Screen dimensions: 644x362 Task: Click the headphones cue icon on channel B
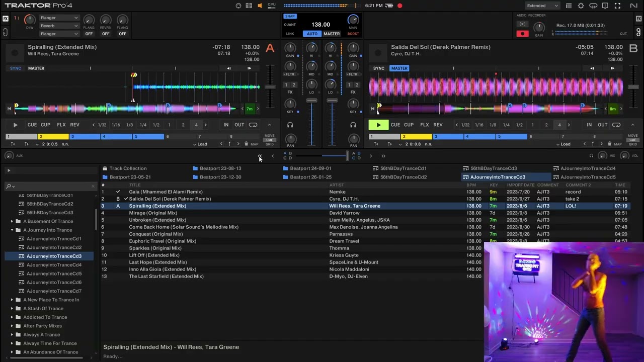[353, 125]
